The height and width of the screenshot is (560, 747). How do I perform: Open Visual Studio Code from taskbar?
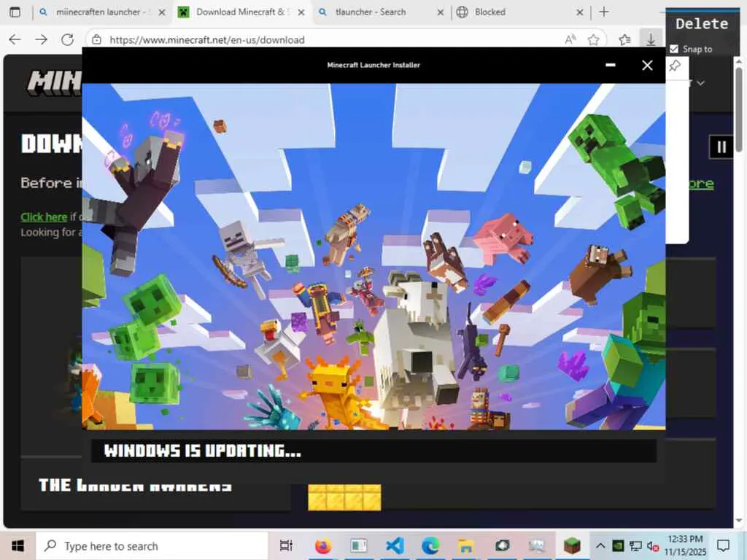click(x=395, y=545)
